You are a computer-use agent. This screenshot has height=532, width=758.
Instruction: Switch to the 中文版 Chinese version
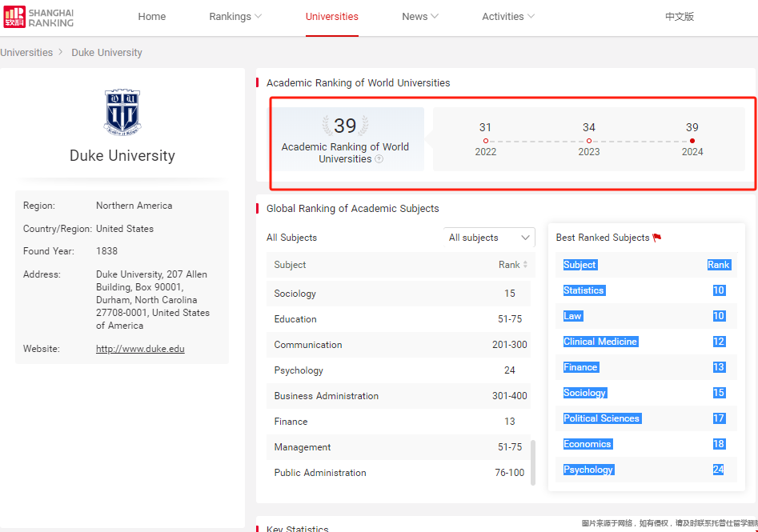tap(680, 17)
